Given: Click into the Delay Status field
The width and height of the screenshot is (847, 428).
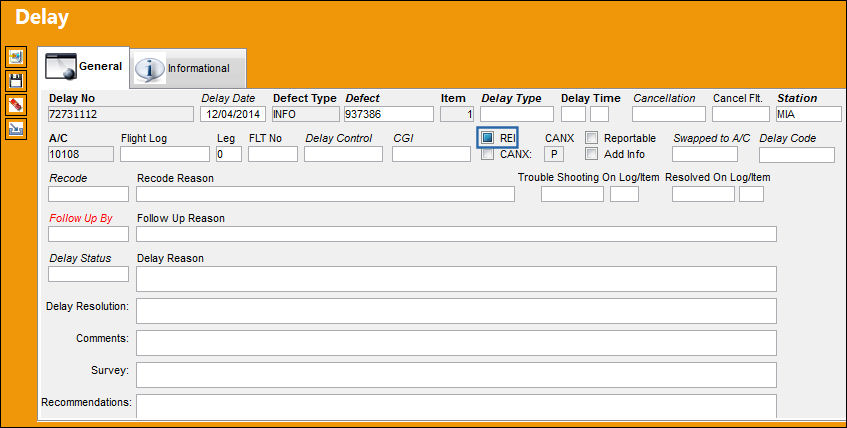Looking at the screenshot, I should coord(89,274).
